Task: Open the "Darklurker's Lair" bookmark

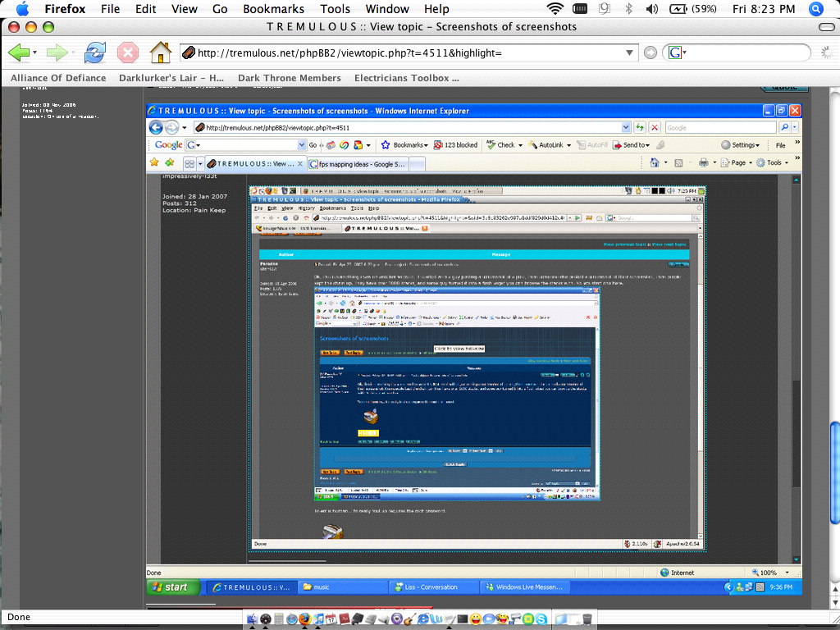Action: [x=171, y=78]
